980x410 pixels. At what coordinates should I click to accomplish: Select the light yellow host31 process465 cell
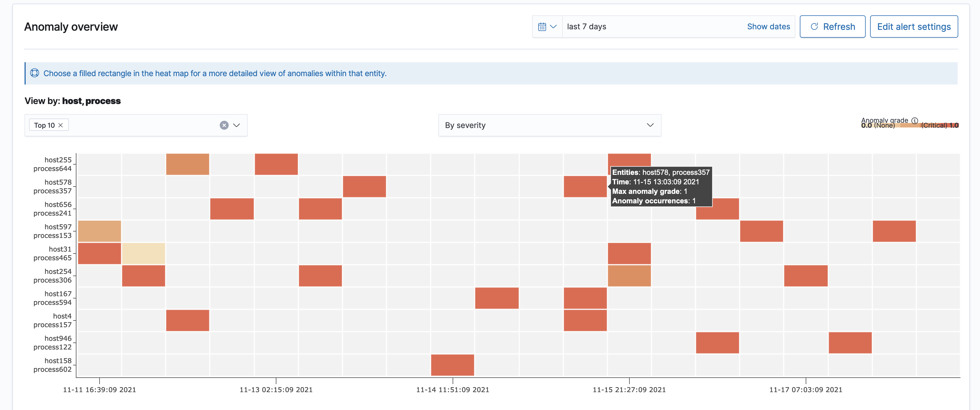pos(143,253)
